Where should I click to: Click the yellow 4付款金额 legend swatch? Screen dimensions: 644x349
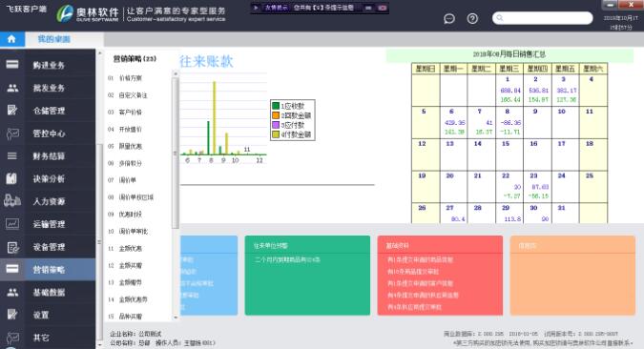coord(276,134)
